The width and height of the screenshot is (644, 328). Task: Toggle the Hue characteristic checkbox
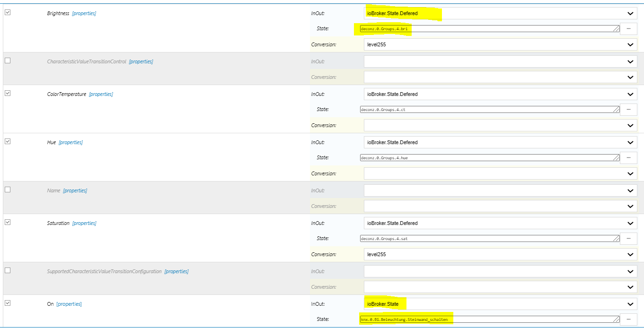[x=8, y=142]
